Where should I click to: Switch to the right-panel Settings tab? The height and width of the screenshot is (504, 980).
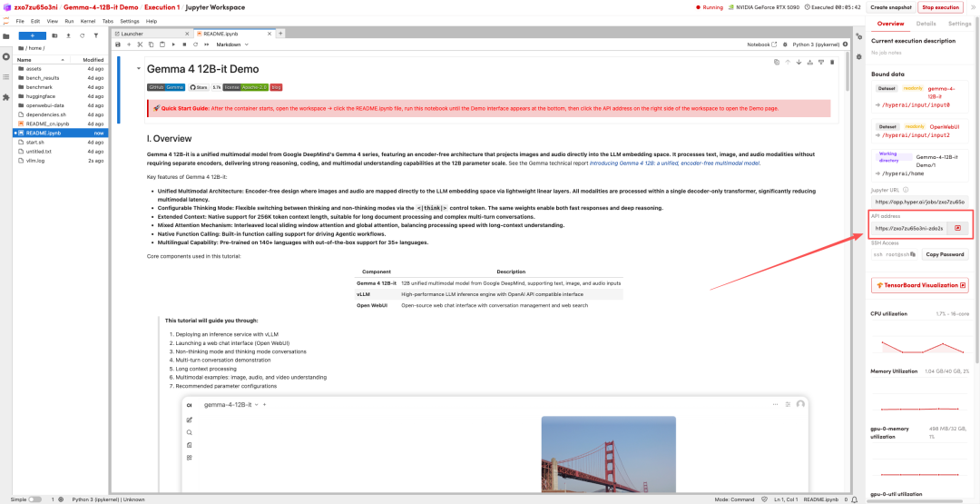coord(960,23)
